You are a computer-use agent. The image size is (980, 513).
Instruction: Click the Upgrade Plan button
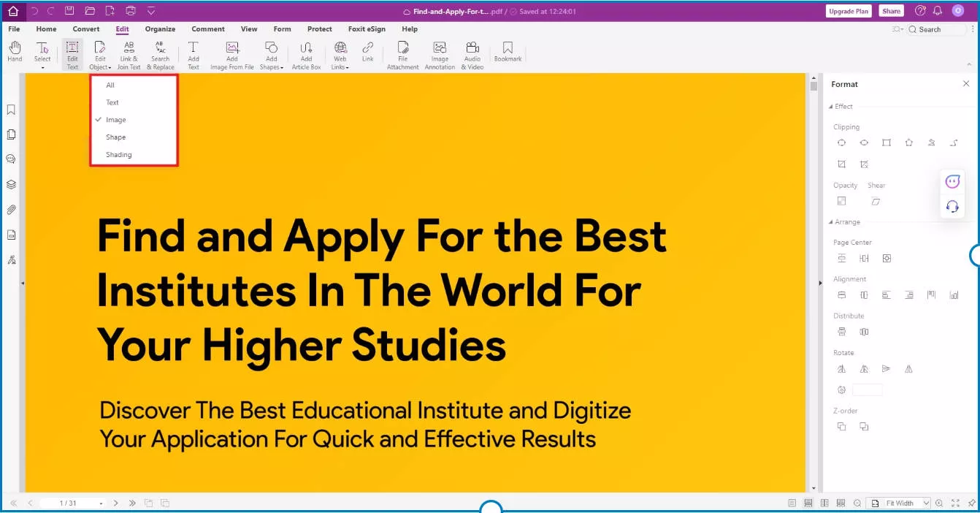(x=849, y=11)
